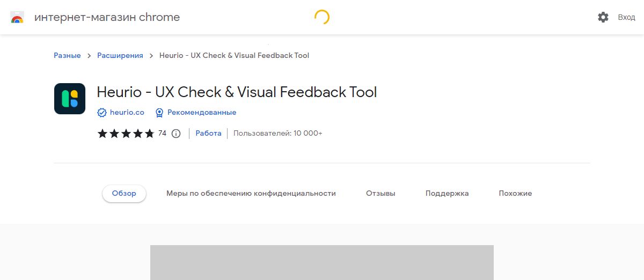This screenshot has width=644, height=280.
Task: Open the Работа category link
Action: click(208, 133)
